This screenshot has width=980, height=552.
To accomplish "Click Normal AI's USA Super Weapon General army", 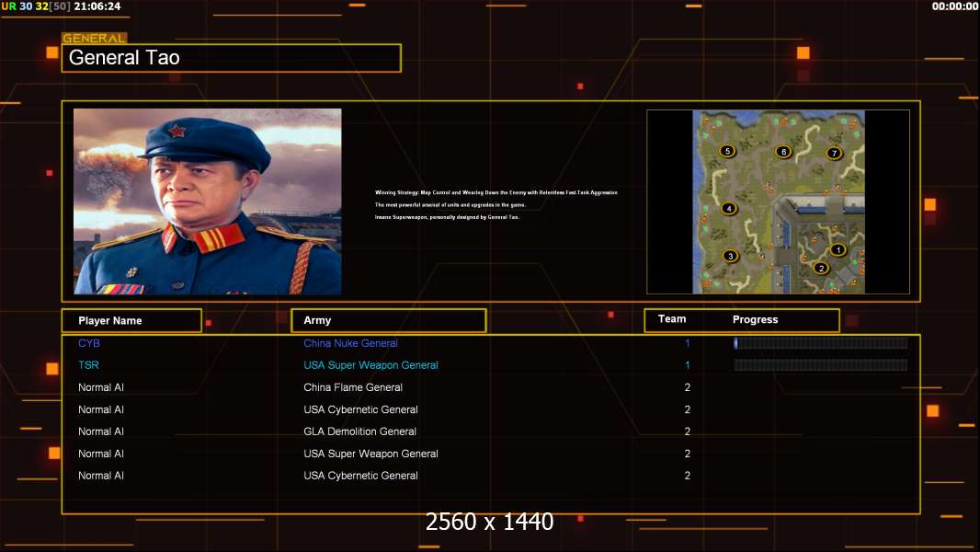I will click(370, 454).
